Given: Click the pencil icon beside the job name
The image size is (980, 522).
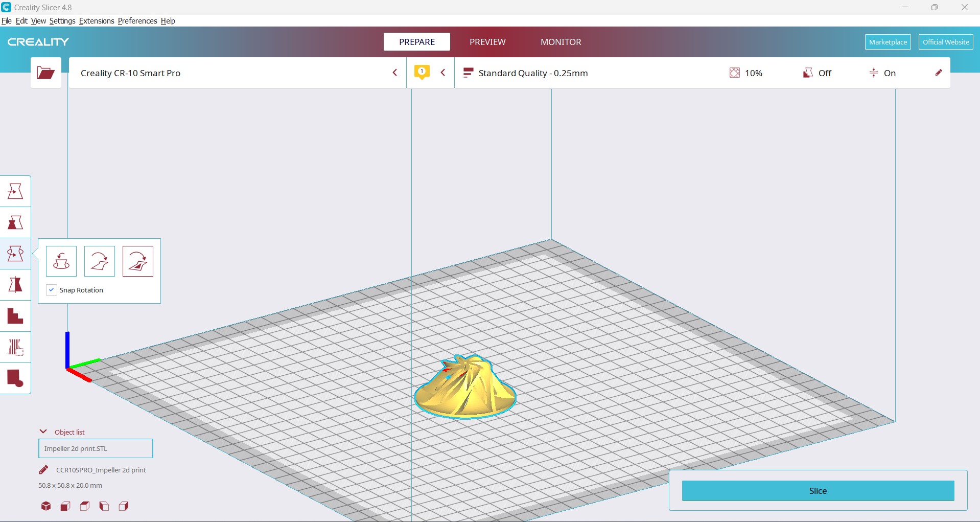Looking at the screenshot, I should 44,470.
